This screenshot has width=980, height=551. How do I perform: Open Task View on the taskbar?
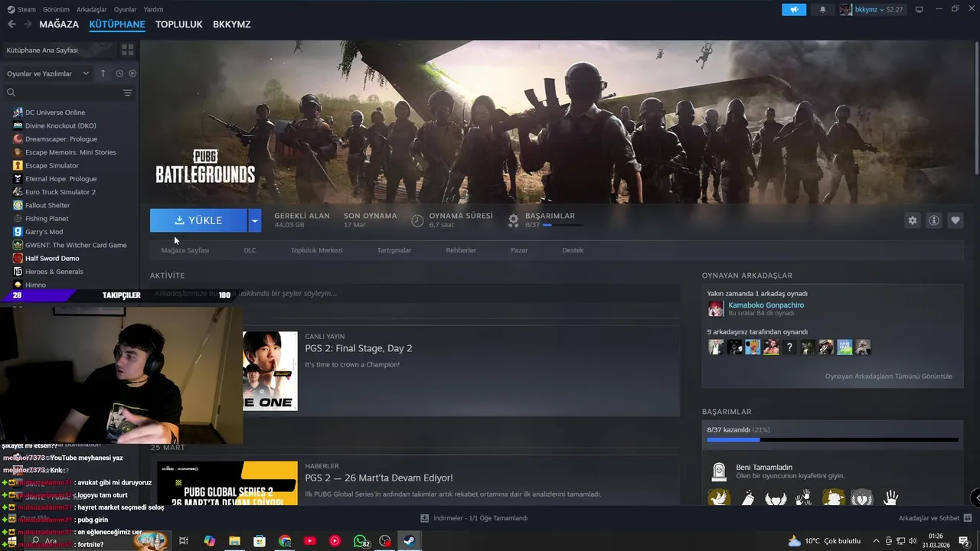click(184, 540)
